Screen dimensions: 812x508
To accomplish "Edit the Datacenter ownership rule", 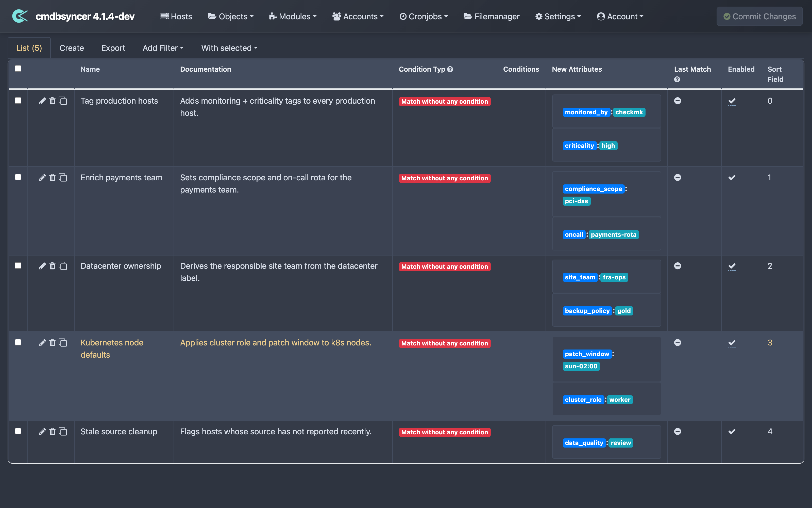I will click(x=42, y=266).
